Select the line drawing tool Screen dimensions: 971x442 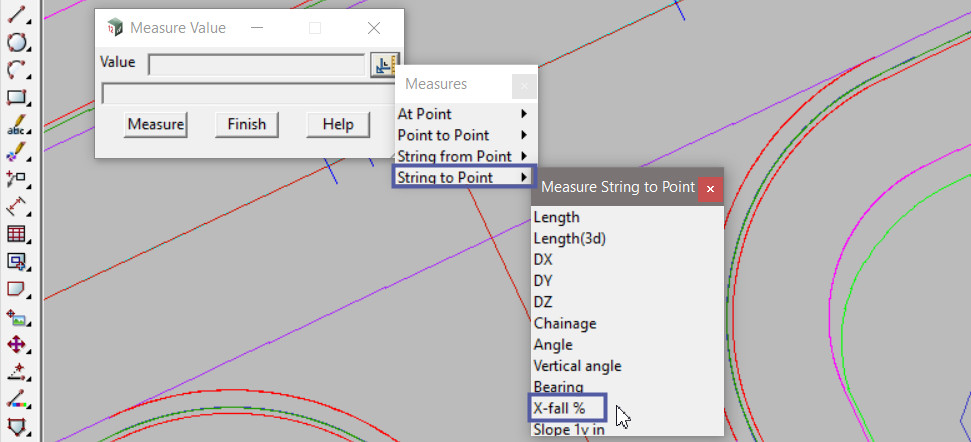15,14
